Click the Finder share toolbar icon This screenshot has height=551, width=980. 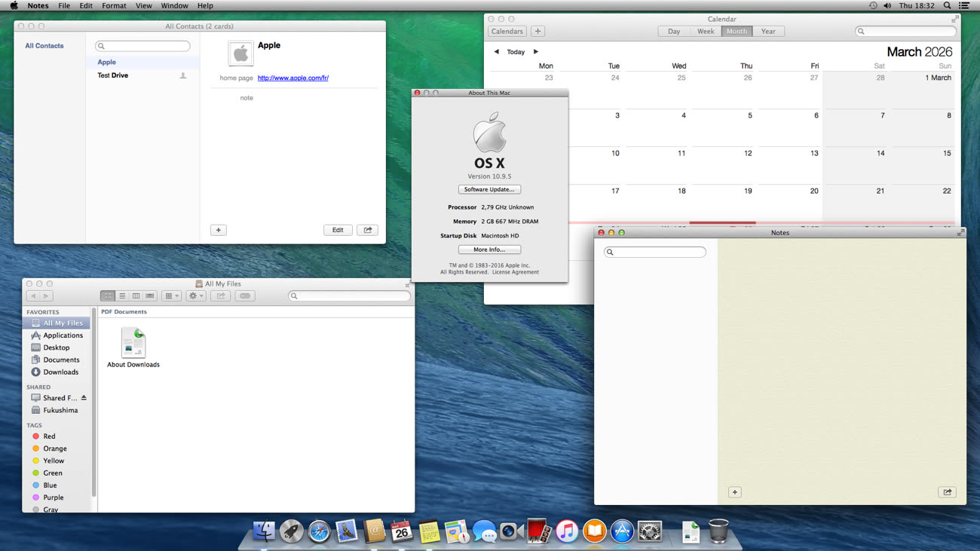pos(221,296)
